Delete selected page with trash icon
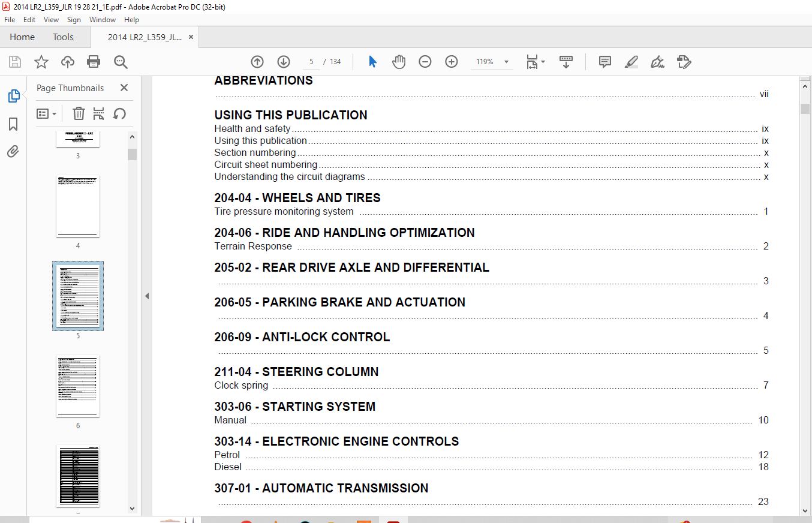Viewport: 812px width, 523px height. [x=79, y=113]
